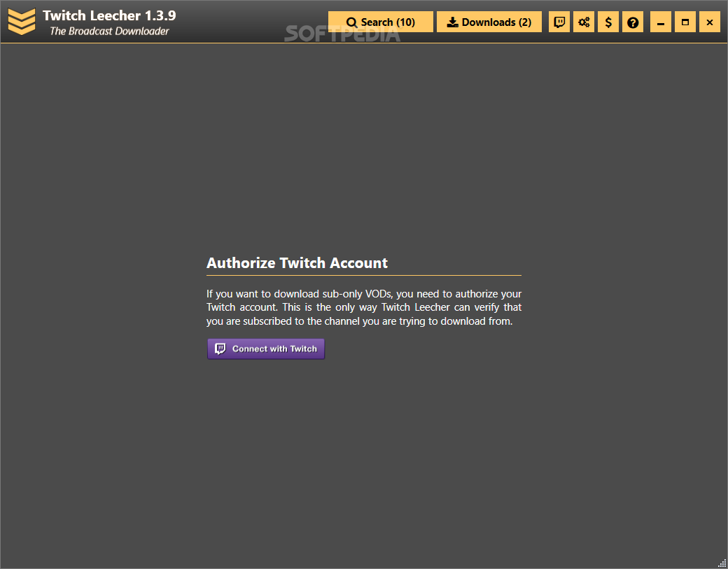The image size is (728, 569).
Task: Click the Connect with Twitch button
Action: point(266,349)
